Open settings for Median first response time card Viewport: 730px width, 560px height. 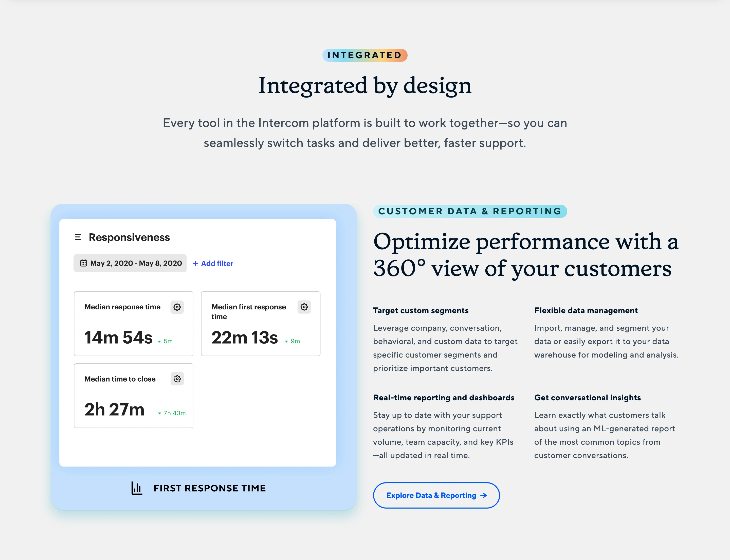[x=304, y=307]
